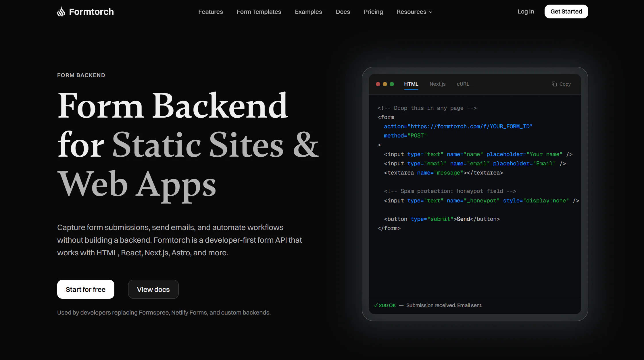Click the red window dot in the code preview
Image resolution: width=644 pixels, height=360 pixels.
coord(378,84)
